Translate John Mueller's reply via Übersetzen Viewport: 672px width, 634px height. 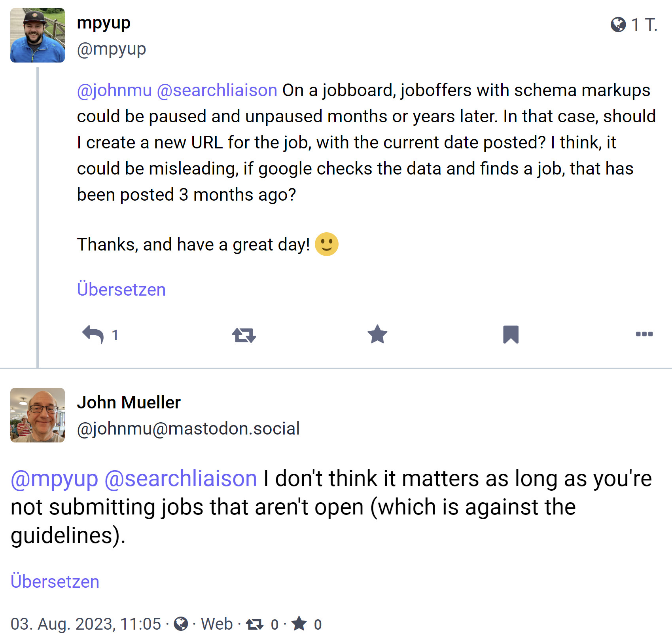click(55, 581)
